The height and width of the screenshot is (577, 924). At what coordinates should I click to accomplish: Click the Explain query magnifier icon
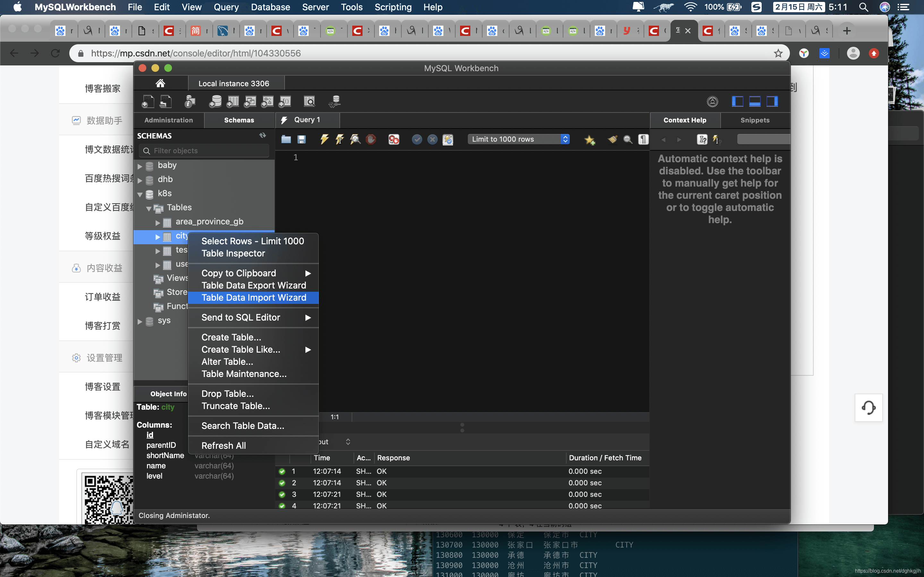[355, 139]
